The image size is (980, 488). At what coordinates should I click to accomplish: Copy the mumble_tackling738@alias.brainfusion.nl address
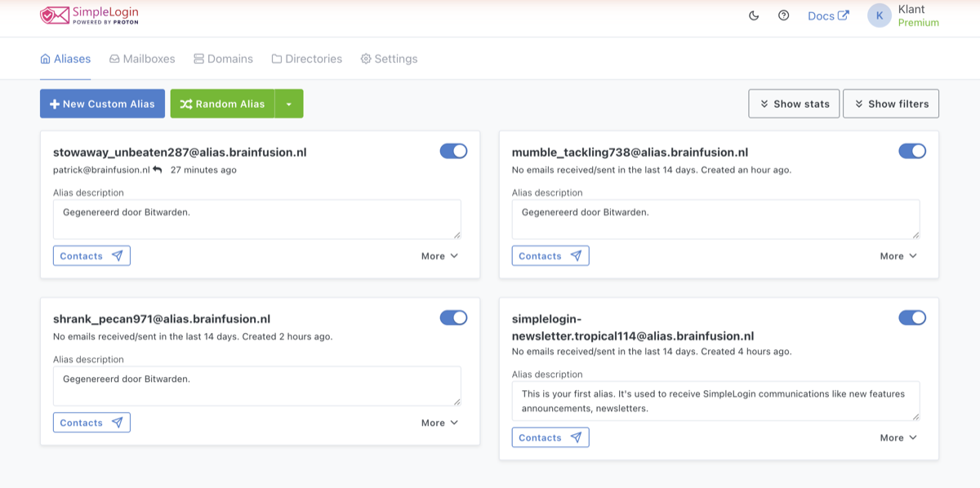tap(630, 152)
